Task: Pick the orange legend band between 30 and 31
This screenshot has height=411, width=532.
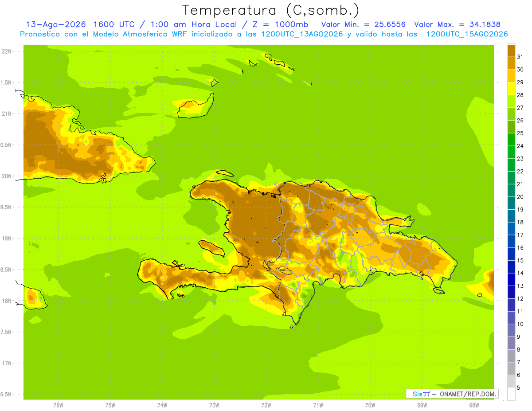Action: pos(511,63)
